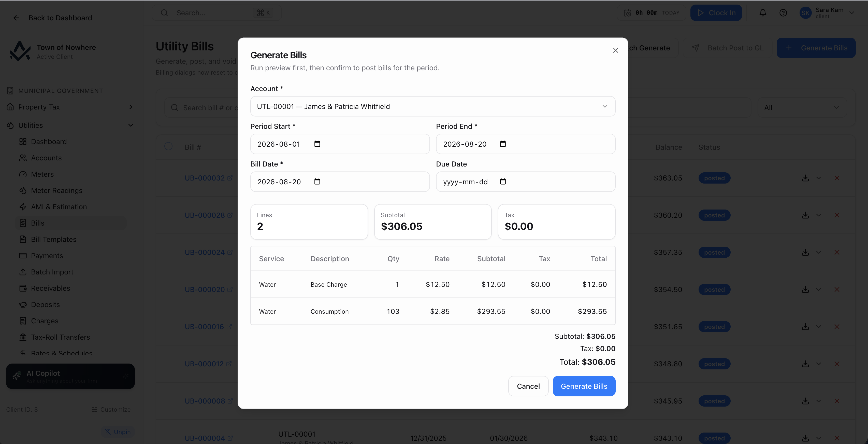Open bill UB-000028 link
The height and width of the screenshot is (444, 868).
[208, 215]
